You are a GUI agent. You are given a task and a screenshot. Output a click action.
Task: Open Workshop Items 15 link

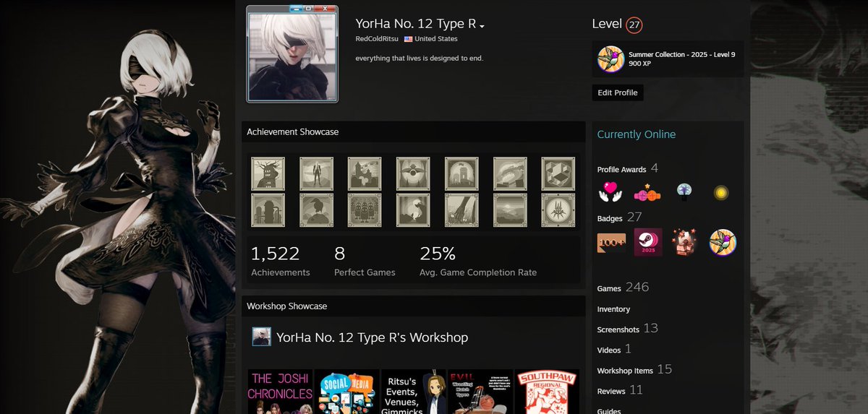(634, 370)
